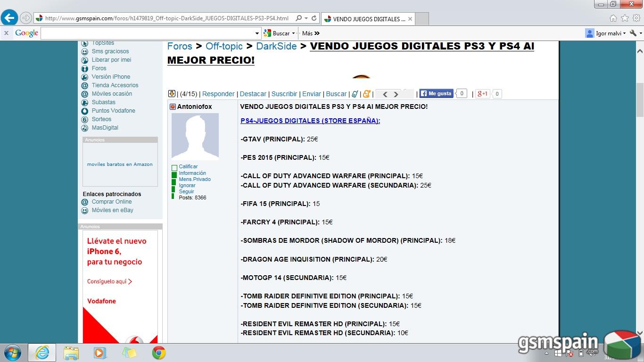Click the Responder link
The height and width of the screenshot is (362, 644).
(218, 94)
